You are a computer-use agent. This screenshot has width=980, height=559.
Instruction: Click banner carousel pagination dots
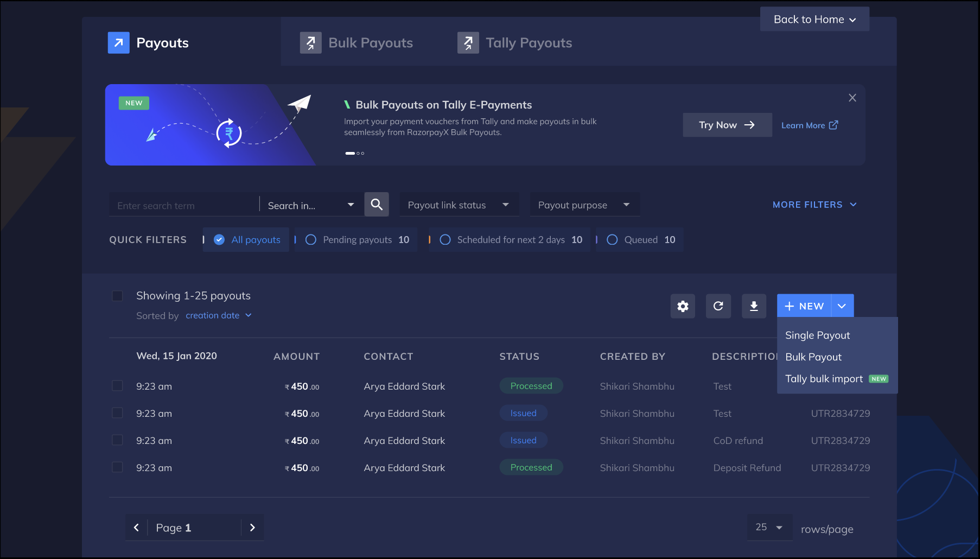[355, 153]
